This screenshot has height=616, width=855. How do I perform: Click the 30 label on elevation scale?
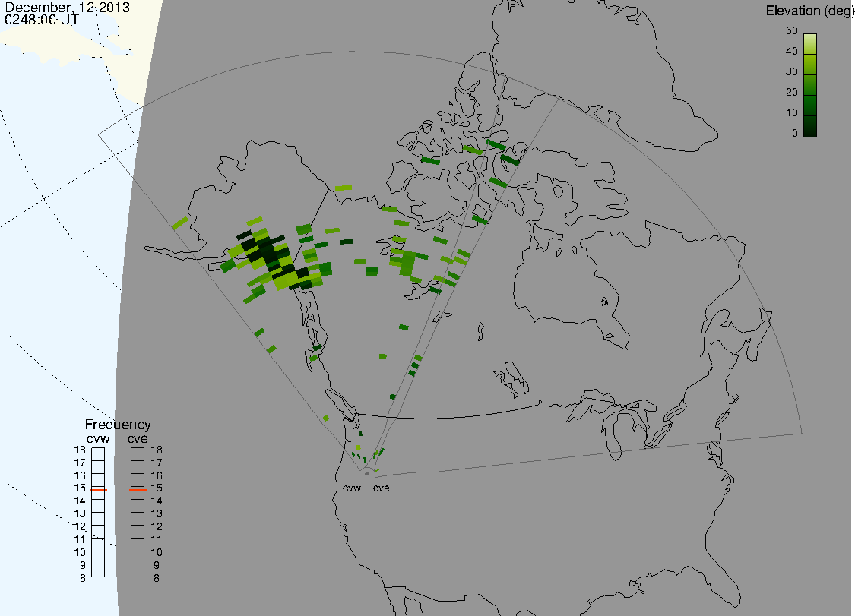tap(792, 72)
